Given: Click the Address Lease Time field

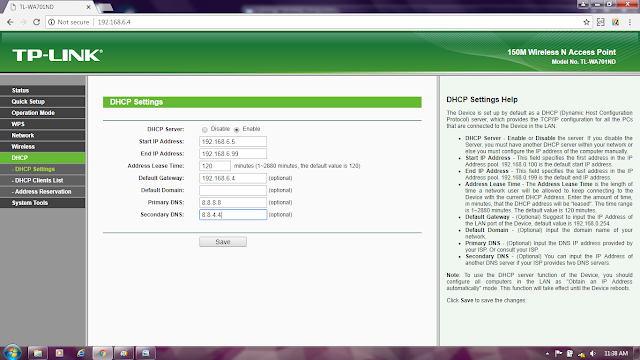Looking at the screenshot, I should (x=215, y=166).
